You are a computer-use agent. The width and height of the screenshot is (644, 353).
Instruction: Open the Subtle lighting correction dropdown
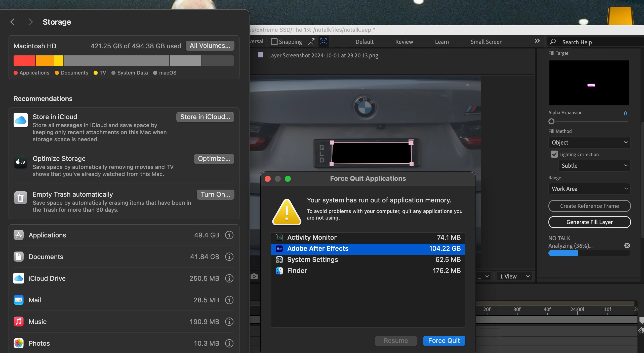[594, 166]
